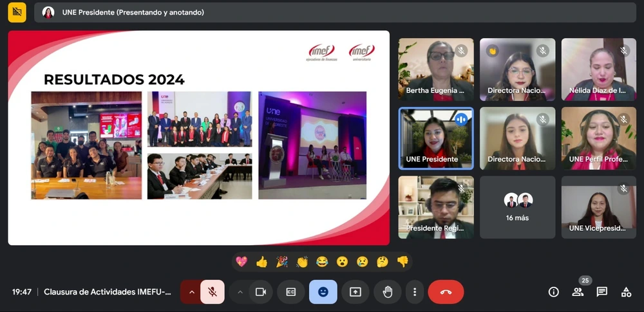Send the thumbs up reaction
Viewport: 644px width, 312px height.
tap(261, 261)
